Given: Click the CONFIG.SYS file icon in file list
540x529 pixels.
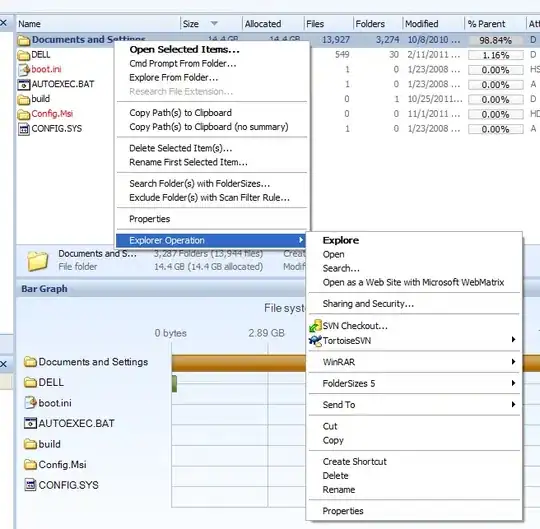Looking at the screenshot, I should point(24,129).
